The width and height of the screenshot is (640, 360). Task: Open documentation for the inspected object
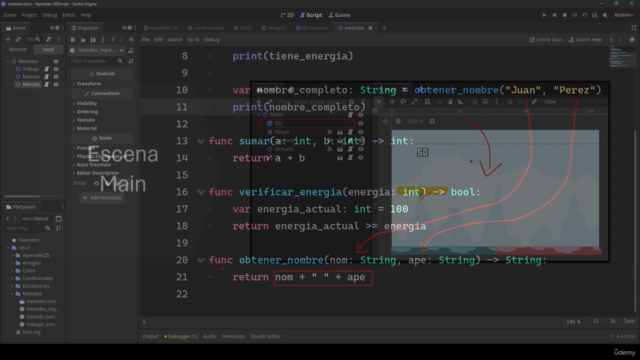pos(131,50)
